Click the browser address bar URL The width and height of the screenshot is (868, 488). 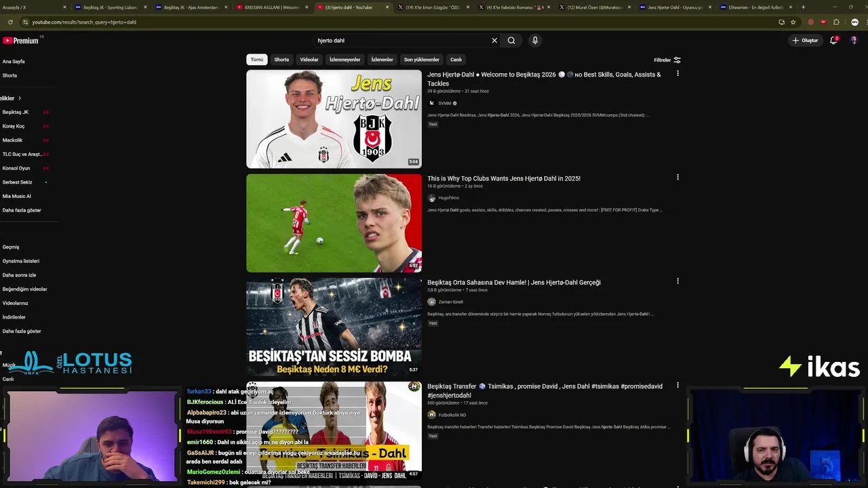point(84,22)
